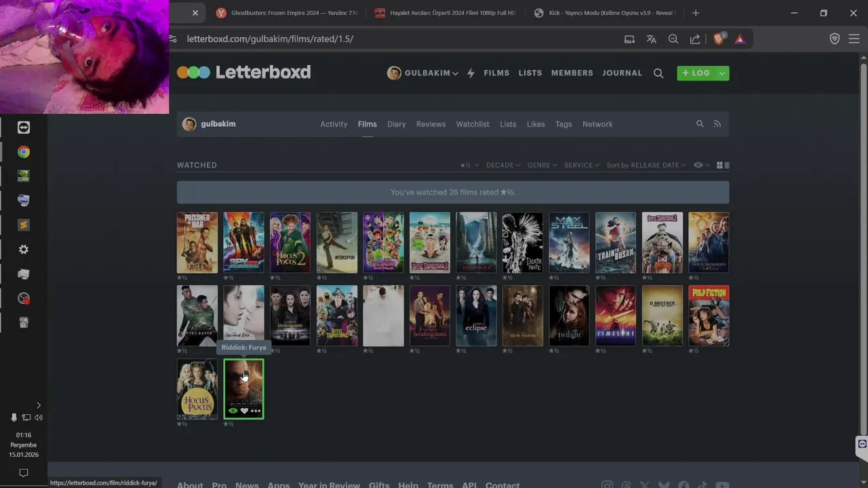This screenshot has height=488, width=868.
Task: Open new browser tab with plus
Action: [x=696, y=13]
